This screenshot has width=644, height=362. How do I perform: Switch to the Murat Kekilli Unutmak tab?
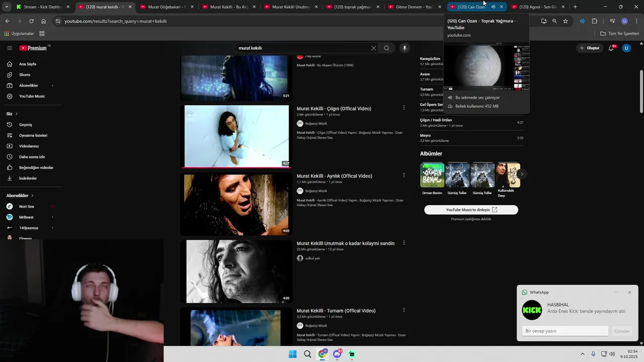(x=291, y=7)
